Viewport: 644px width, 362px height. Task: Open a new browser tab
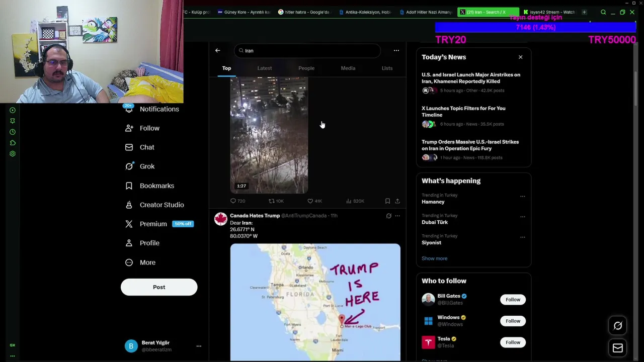[584, 12]
